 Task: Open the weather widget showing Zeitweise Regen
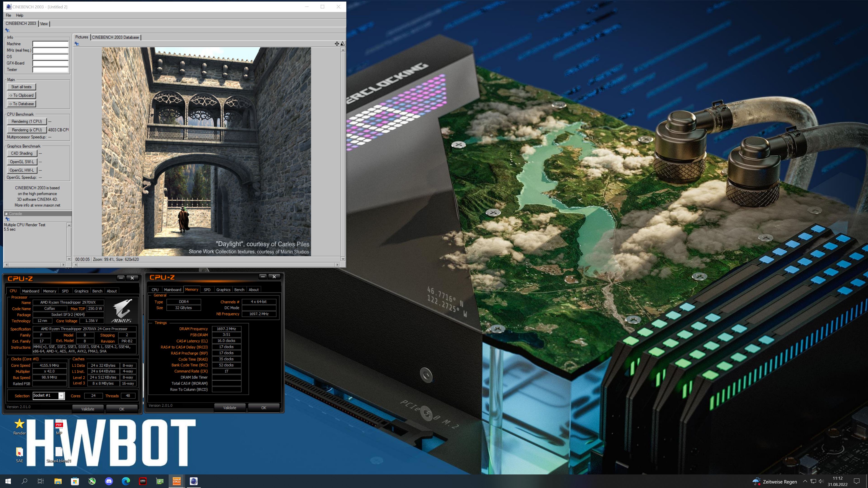[x=775, y=482]
